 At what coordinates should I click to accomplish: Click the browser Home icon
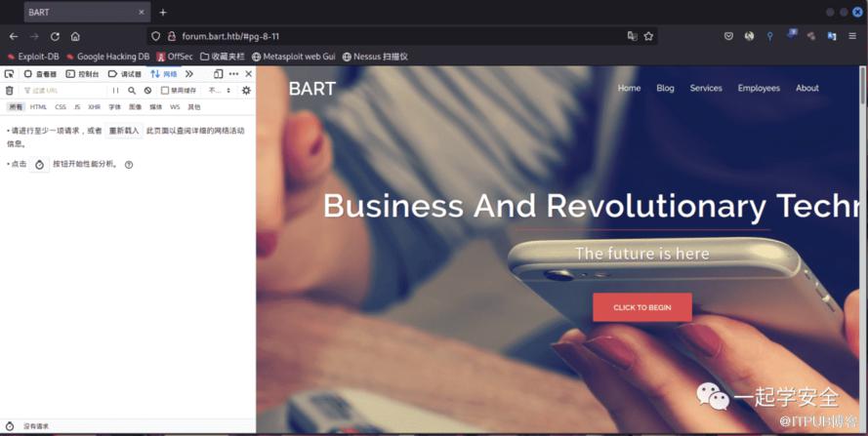tap(75, 36)
